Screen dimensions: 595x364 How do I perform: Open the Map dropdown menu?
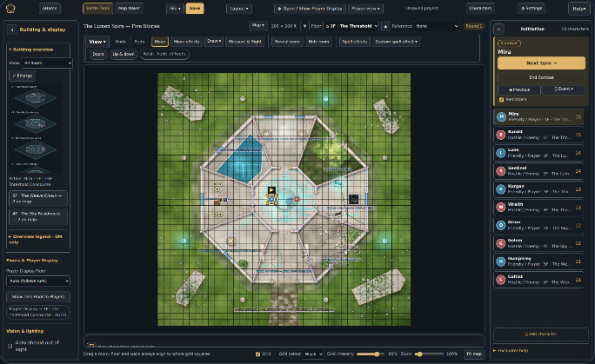(258, 26)
